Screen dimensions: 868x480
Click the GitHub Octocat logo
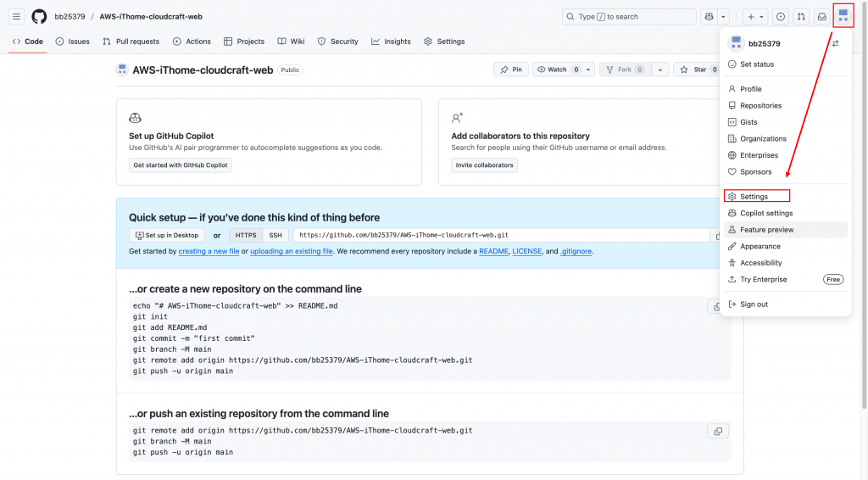[x=39, y=16]
